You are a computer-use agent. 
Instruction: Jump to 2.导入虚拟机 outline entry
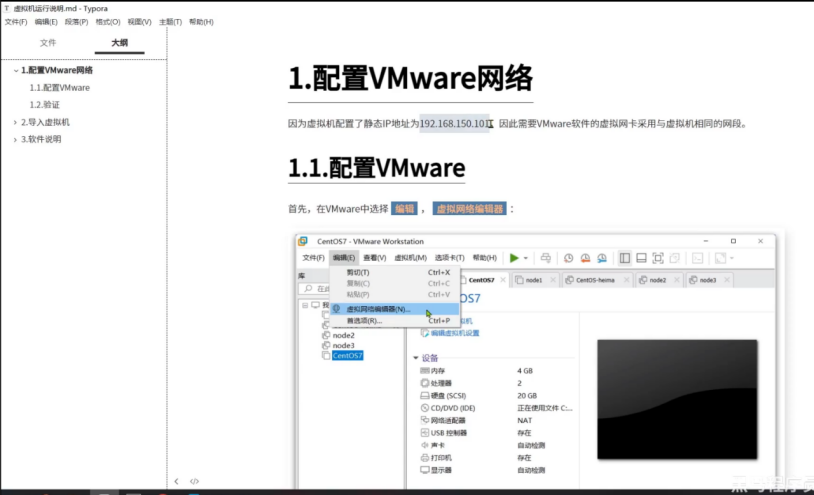point(45,122)
